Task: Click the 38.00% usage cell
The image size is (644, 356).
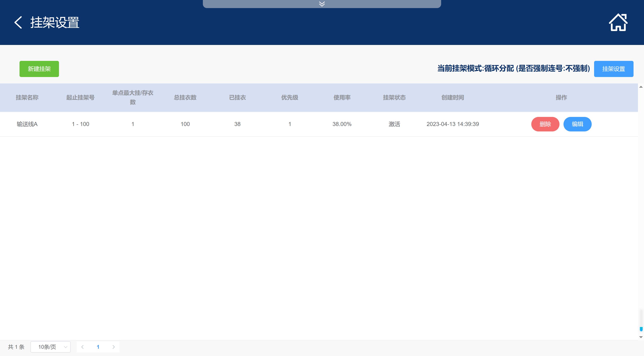Action: click(342, 124)
